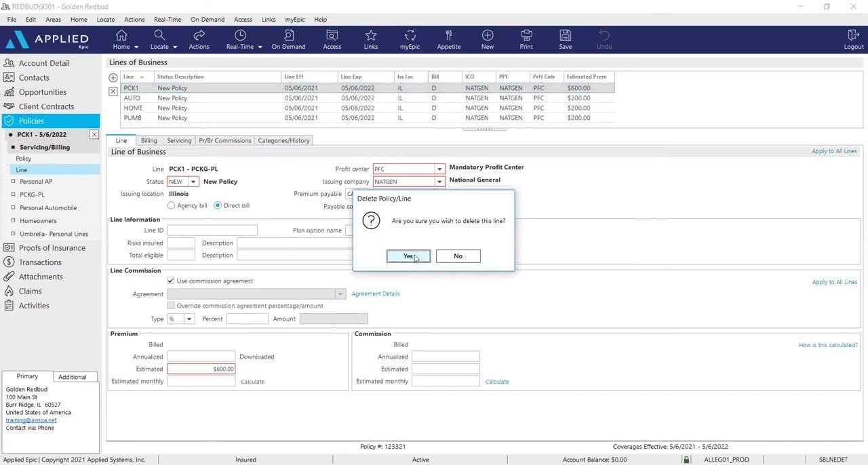Viewport: 868px width, 465px height.
Task: Open Transactions in the sidebar
Action: pyautogui.click(x=40, y=262)
